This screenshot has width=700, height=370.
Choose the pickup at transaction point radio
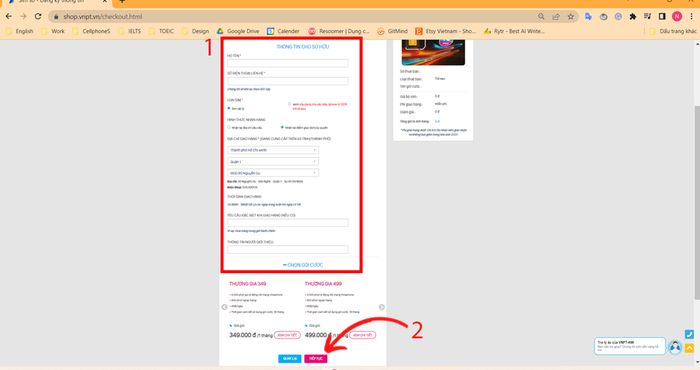(282, 127)
